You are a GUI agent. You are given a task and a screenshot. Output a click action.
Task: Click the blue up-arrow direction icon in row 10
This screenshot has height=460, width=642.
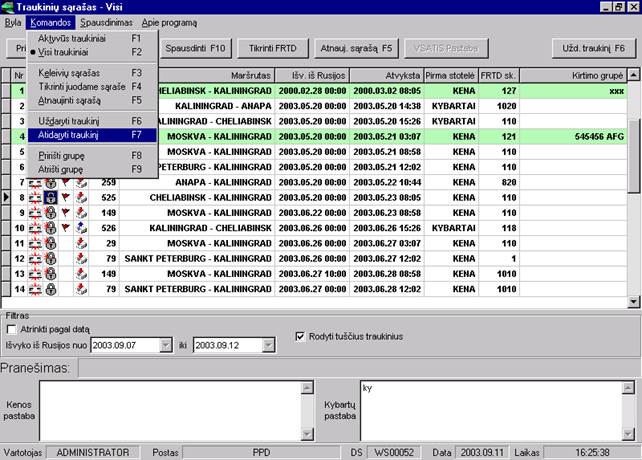coord(81,228)
